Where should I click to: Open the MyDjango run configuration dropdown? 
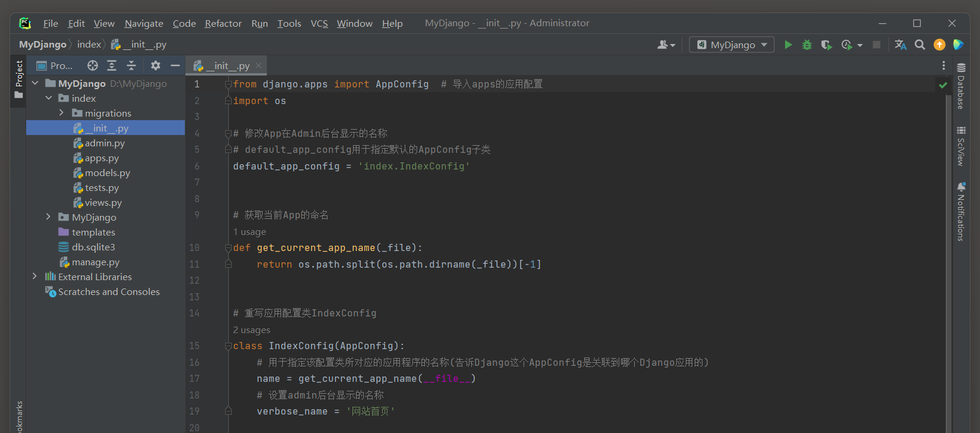(732, 45)
